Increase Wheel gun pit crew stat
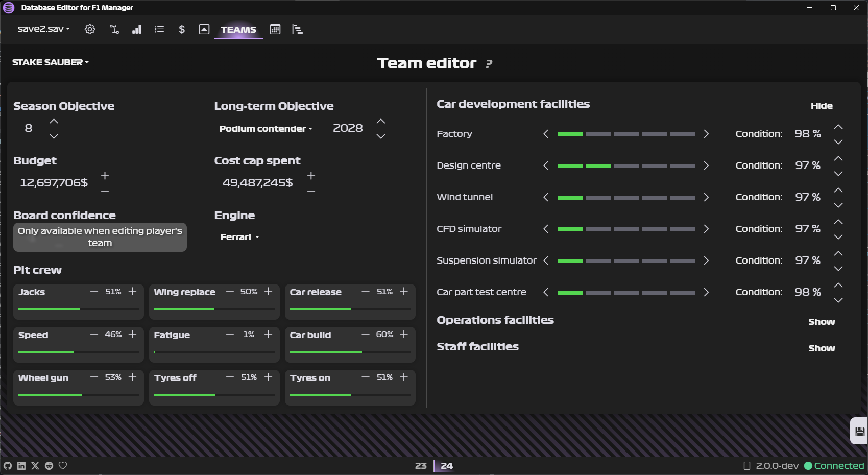 tap(132, 377)
